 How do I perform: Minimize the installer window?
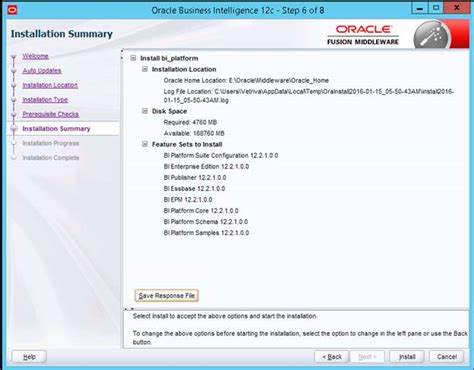(x=420, y=8)
